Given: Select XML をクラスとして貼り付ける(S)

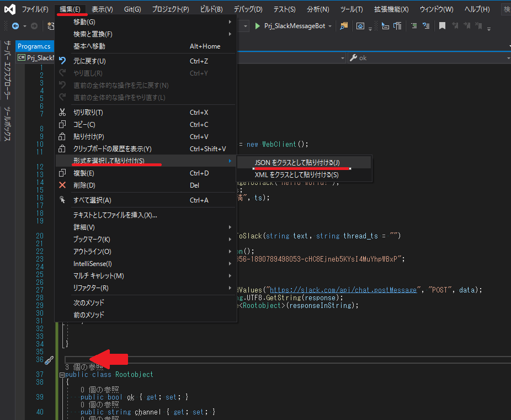Looking at the screenshot, I should click(x=304, y=174).
